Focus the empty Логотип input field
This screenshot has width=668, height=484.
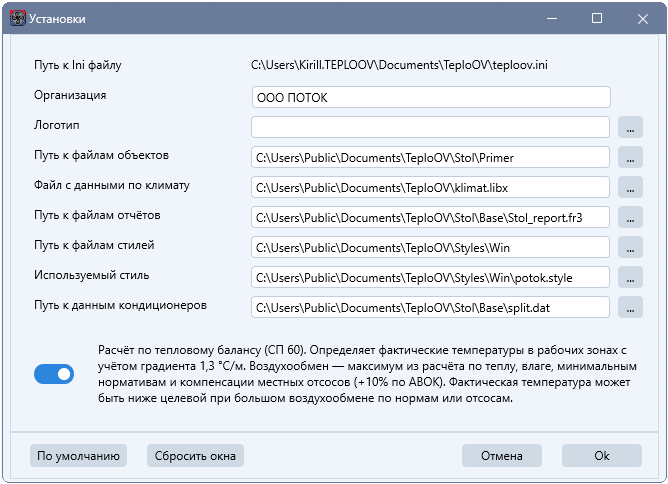pyautogui.click(x=430, y=127)
